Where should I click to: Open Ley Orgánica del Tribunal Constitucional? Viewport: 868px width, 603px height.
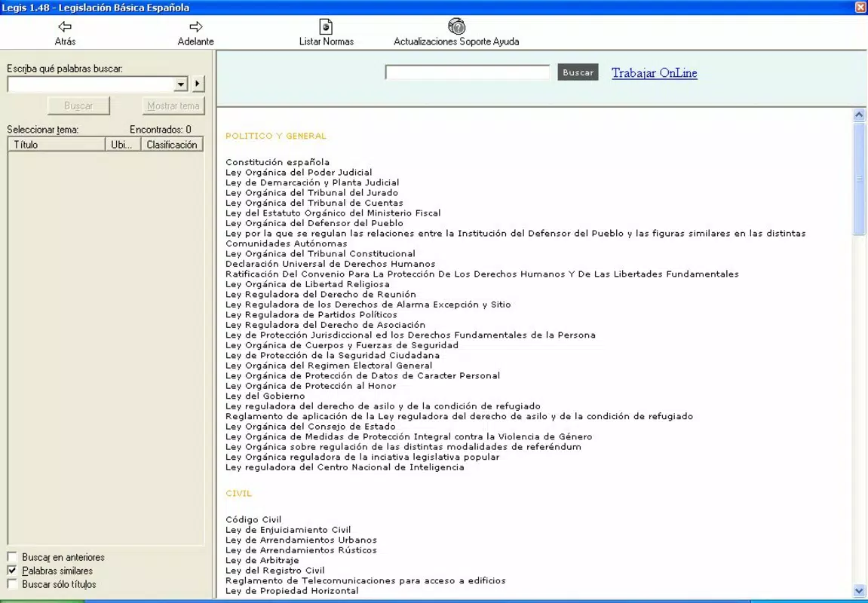click(320, 253)
